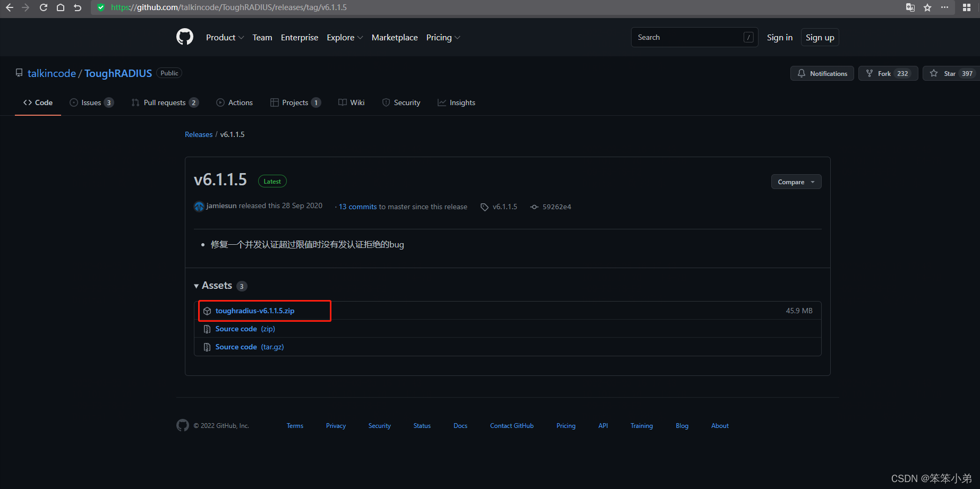The width and height of the screenshot is (980, 489).
Task: Download Source code (zip)
Action: pos(245,329)
